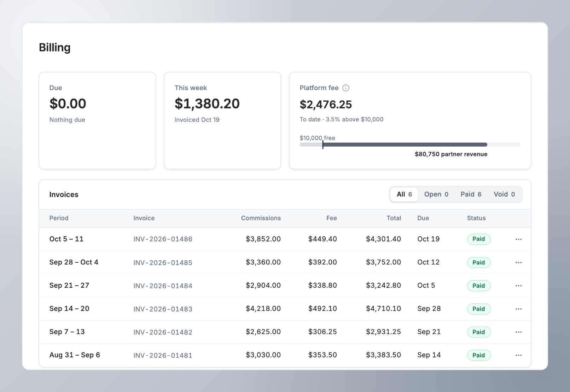Click the Oct 12 due date cell
Image resolution: width=570 pixels, height=392 pixels.
coord(428,262)
